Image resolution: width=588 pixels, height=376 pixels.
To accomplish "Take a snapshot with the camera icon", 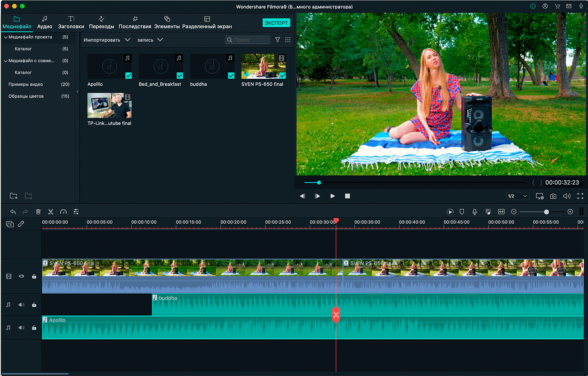I will coord(553,196).
